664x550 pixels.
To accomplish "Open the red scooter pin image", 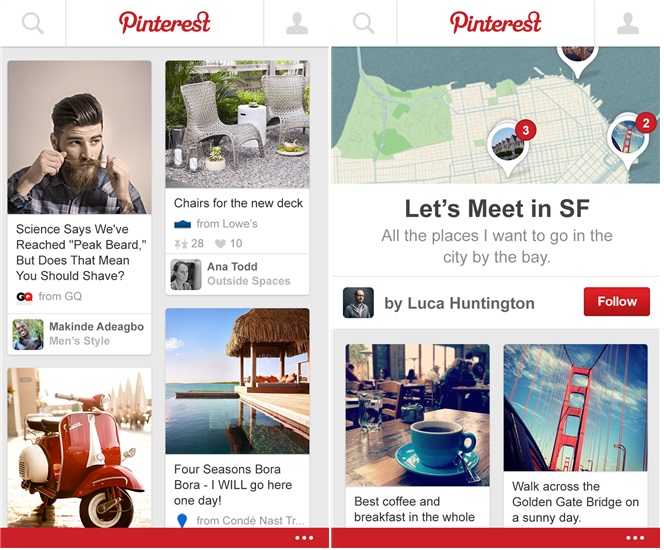I will point(79,448).
